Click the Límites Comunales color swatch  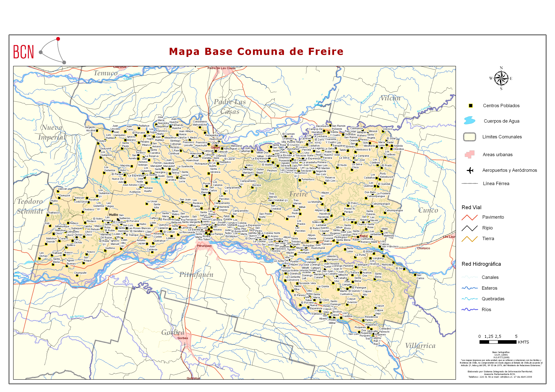click(469, 137)
